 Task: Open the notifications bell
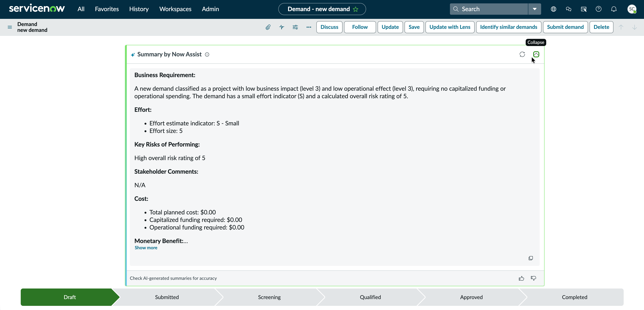tap(614, 9)
